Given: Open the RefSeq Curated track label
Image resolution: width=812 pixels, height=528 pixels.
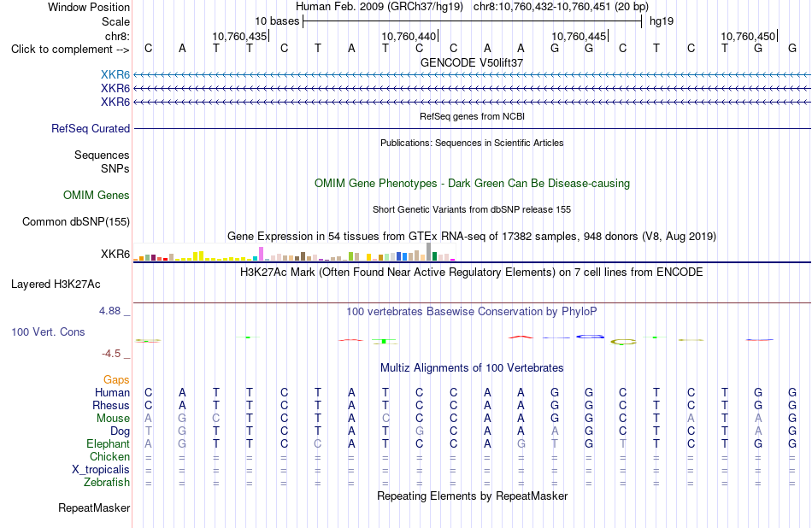Looking at the screenshot, I should pos(91,128).
